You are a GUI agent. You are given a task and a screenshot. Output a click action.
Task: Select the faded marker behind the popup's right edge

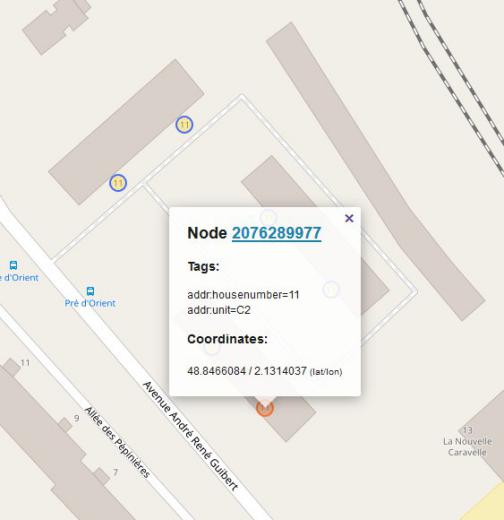(331, 290)
